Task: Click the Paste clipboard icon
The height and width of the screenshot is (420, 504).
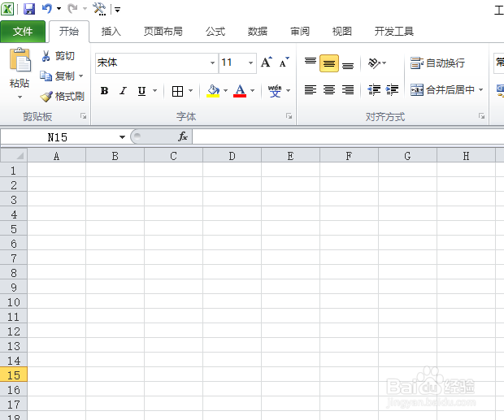Action: 20,60
